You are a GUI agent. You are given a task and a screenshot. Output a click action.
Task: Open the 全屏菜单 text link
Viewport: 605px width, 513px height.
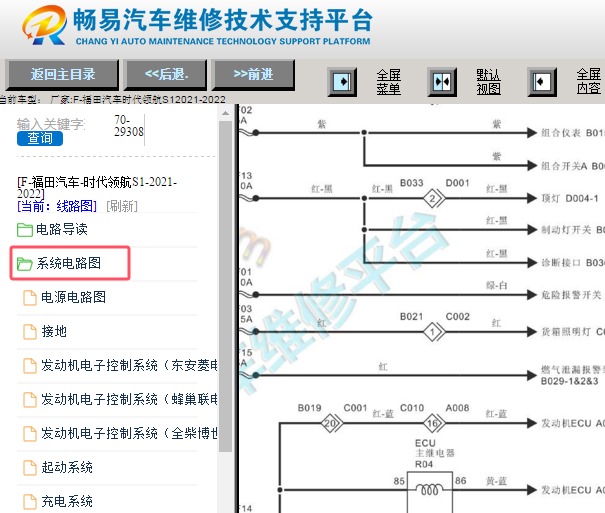tap(389, 82)
